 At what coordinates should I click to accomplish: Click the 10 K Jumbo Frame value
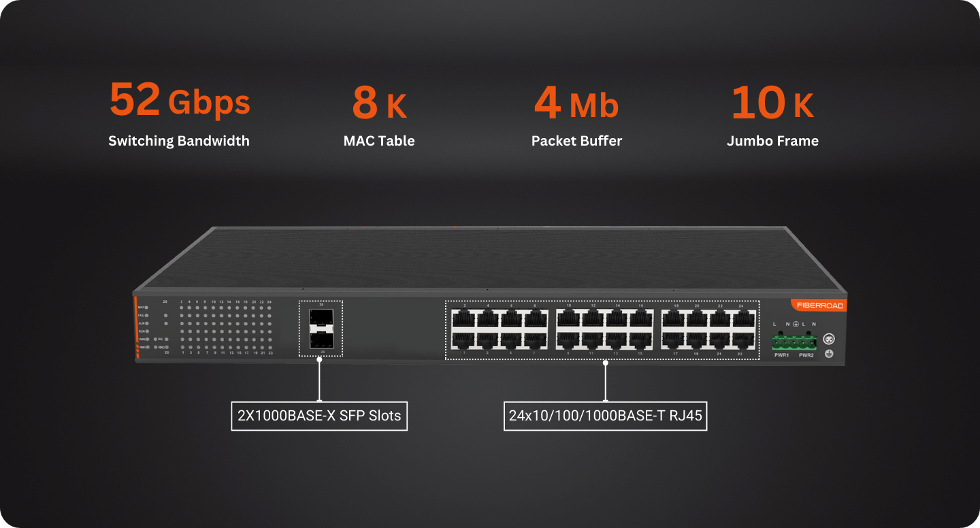coord(772,103)
